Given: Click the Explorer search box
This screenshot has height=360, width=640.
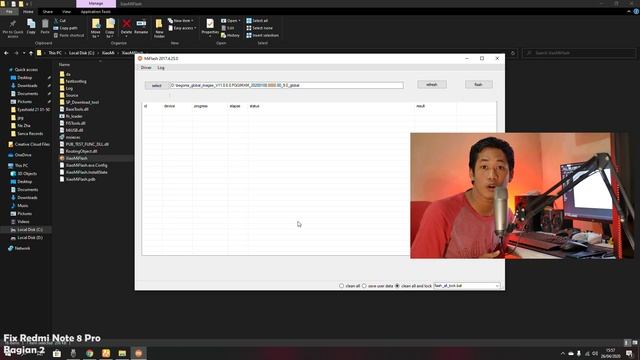Looking at the screenshot, I should click(579, 53).
